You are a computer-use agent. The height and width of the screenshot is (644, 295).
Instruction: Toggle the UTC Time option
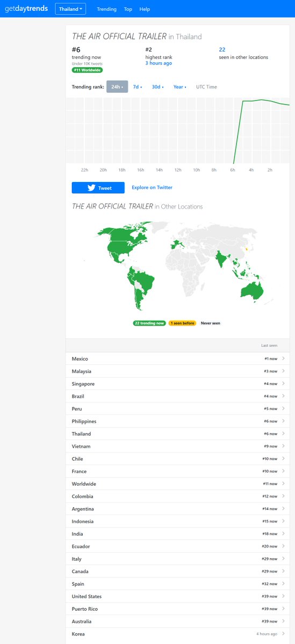point(206,87)
